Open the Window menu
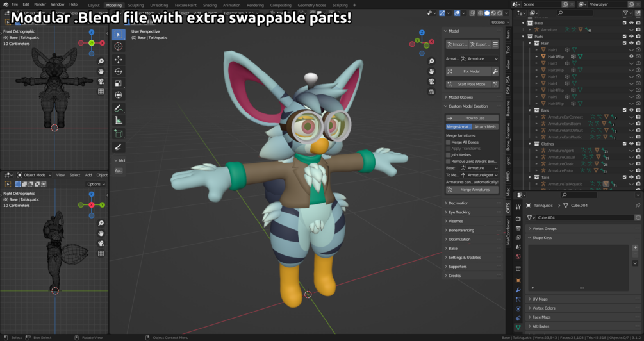Image resolution: width=644 pixels, height=341 pixels. click(x=58, y=4)
